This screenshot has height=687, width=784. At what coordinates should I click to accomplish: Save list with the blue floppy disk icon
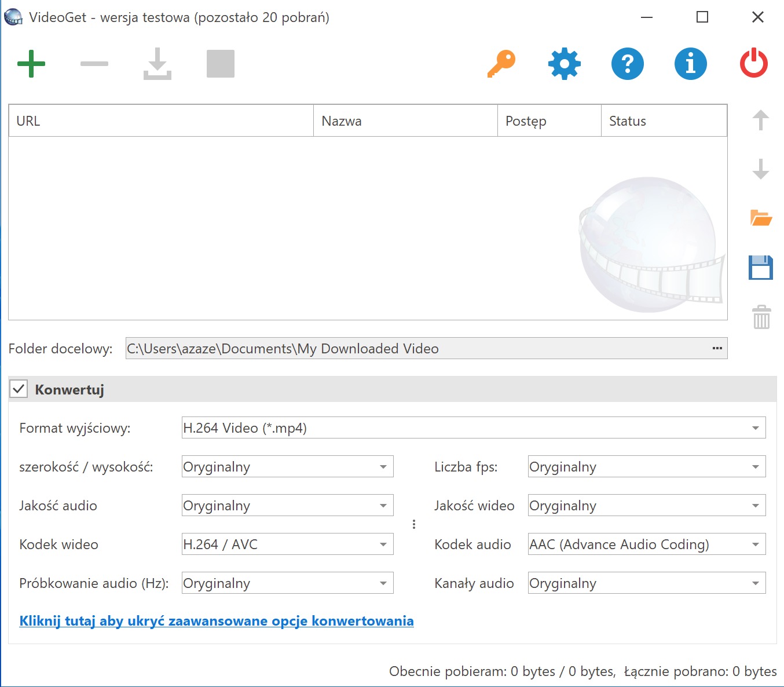pyautogui.click(x=761, y=268)
